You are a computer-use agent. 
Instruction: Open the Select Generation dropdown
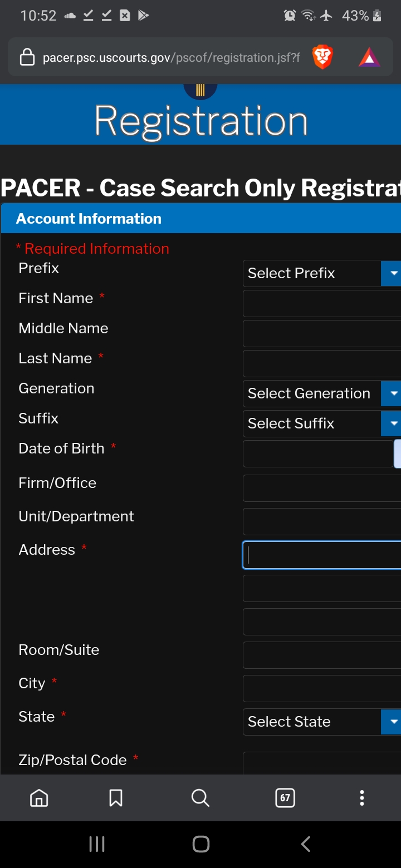[322, 393]
